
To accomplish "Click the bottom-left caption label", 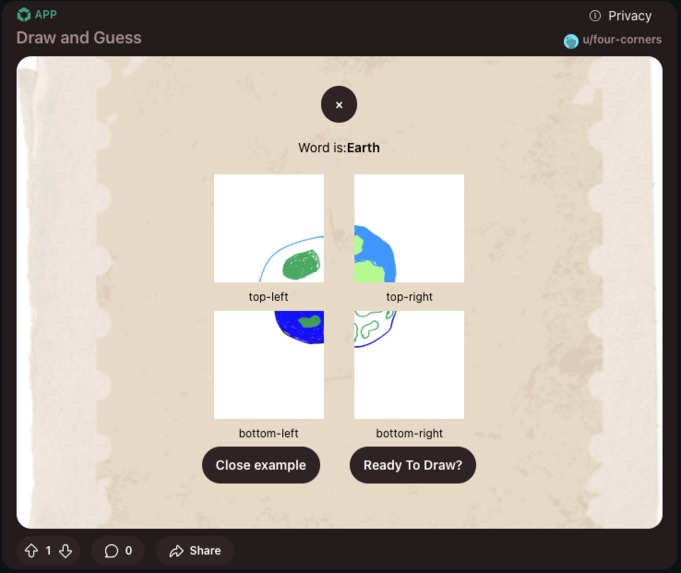I will 268,433.
